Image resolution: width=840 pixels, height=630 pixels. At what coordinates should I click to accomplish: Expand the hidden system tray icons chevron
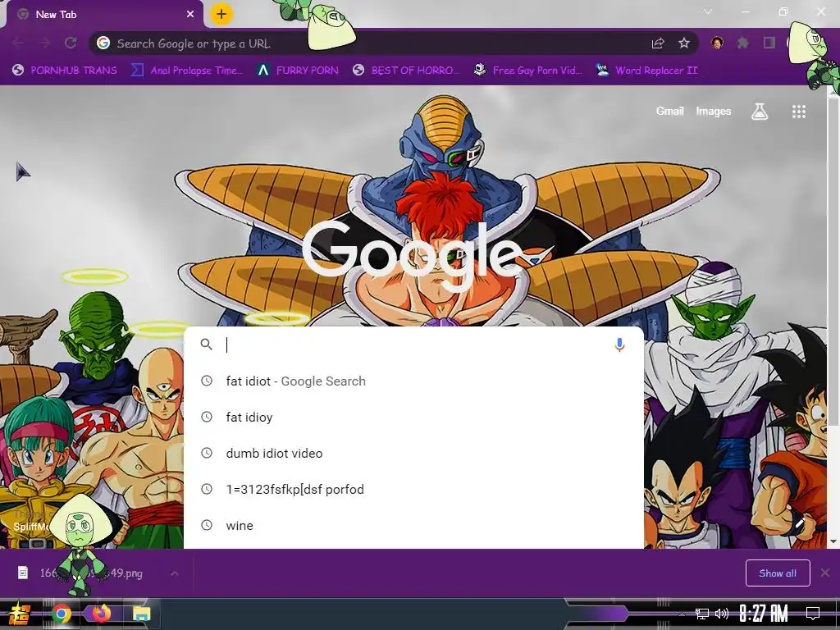682,614
